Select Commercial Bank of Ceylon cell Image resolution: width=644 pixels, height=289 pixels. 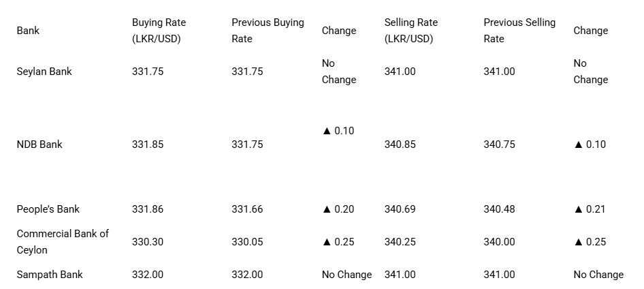click(x=63, y=242)
